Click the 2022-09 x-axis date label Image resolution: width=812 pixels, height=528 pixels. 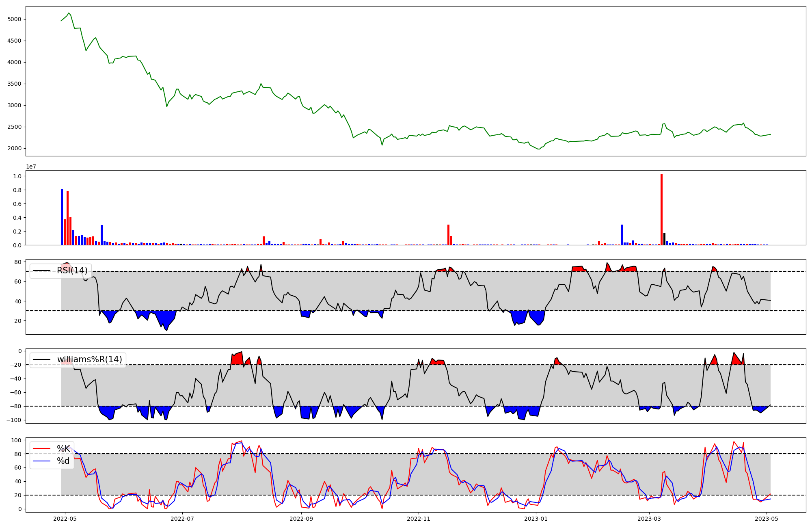[301, 519]
